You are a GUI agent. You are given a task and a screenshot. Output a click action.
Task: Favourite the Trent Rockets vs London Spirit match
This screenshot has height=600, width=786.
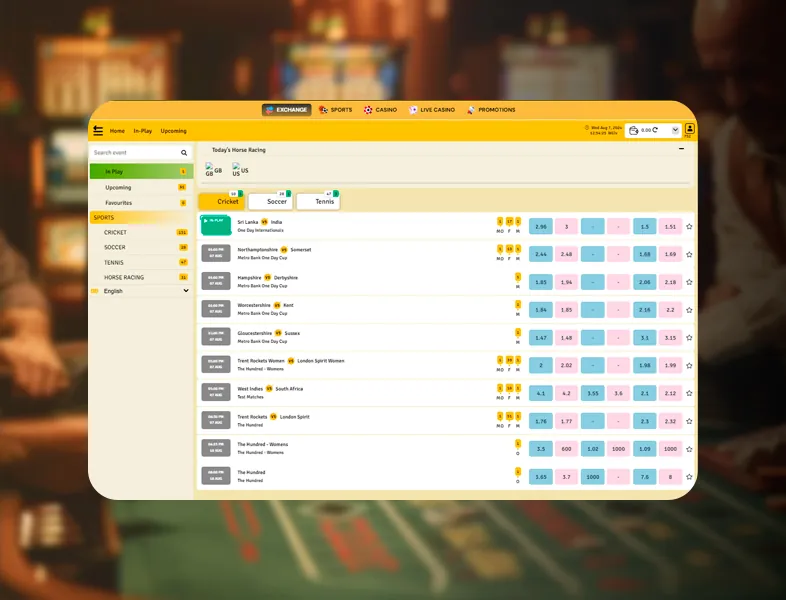tap(689, 422)
